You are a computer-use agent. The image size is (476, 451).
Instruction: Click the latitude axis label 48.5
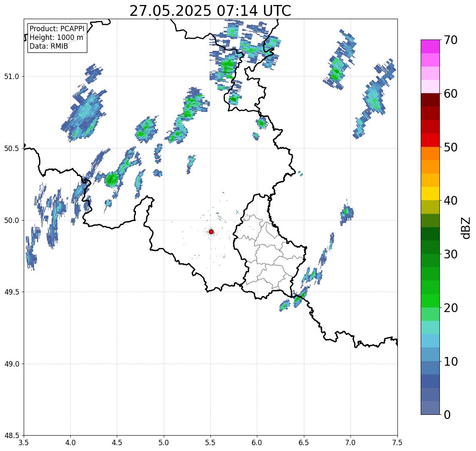12,436
